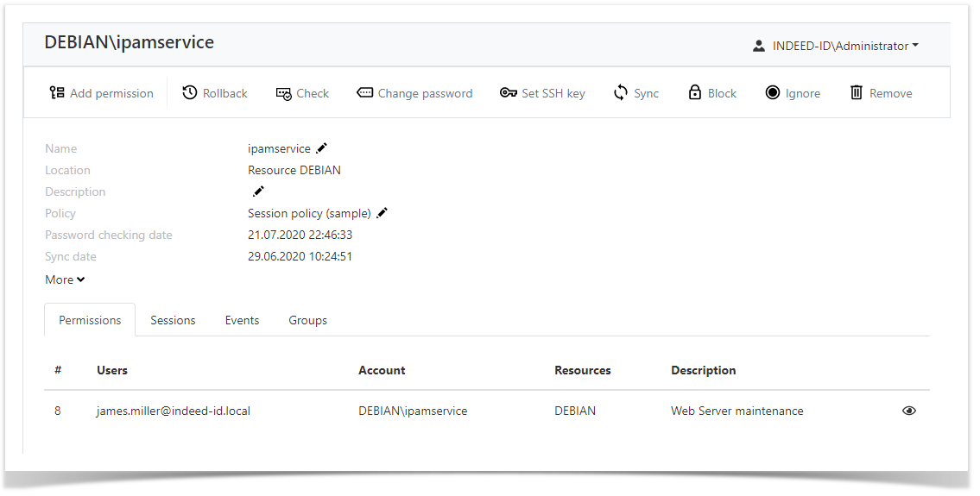The image size is (980, 496).
Task: Edit the ipamservice name pencil
Action: (x=321, y=148)
